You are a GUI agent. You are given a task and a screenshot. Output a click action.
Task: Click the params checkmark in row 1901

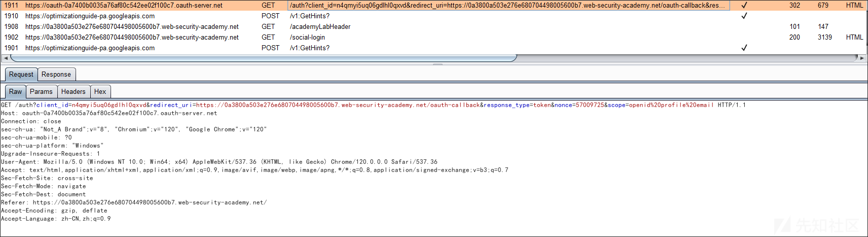tap(744, 48)
